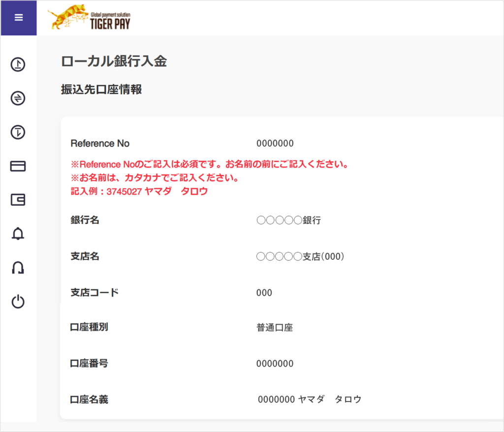This screenshot has width=504, height=432.
Task: Click the Tiger Pay logo
Action: [89, 18]
